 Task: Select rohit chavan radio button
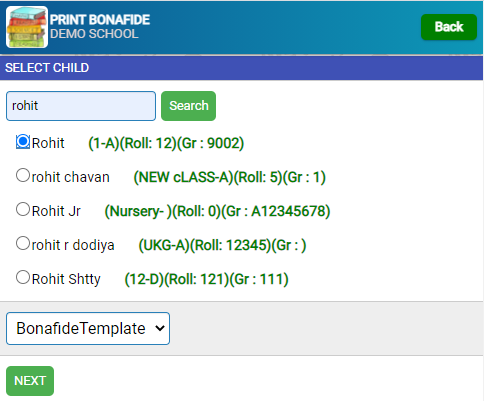point(23,175)
